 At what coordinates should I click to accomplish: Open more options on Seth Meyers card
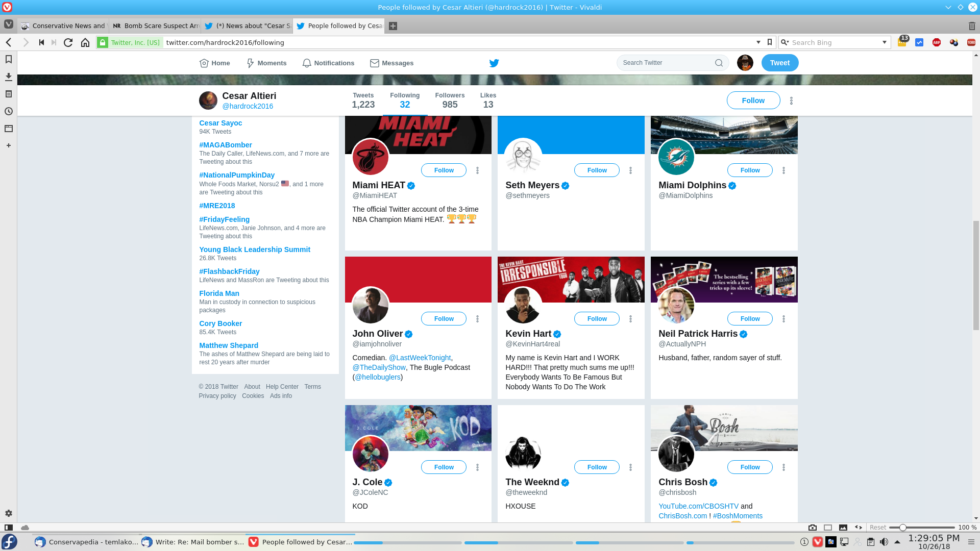pos(631,170)
